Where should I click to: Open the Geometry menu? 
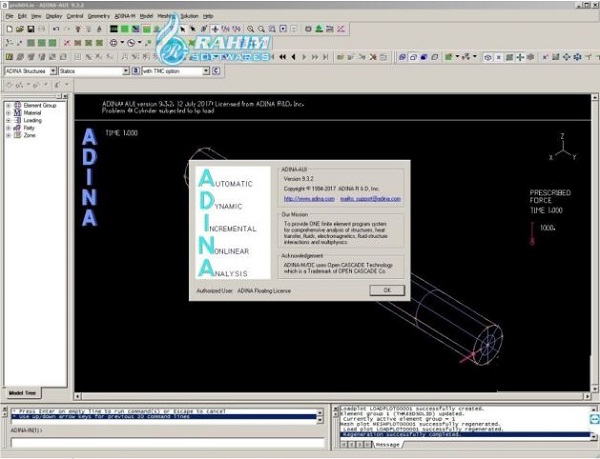click(99, 16)
